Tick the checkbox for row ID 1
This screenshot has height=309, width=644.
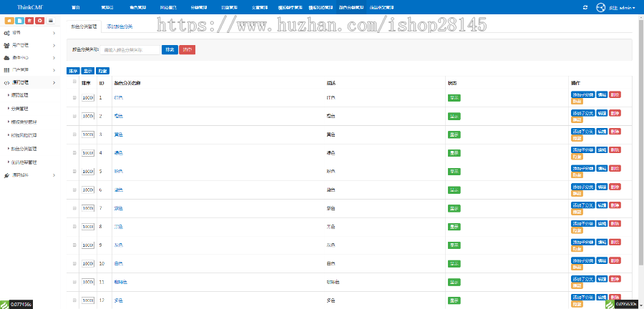tap(74, 98)
